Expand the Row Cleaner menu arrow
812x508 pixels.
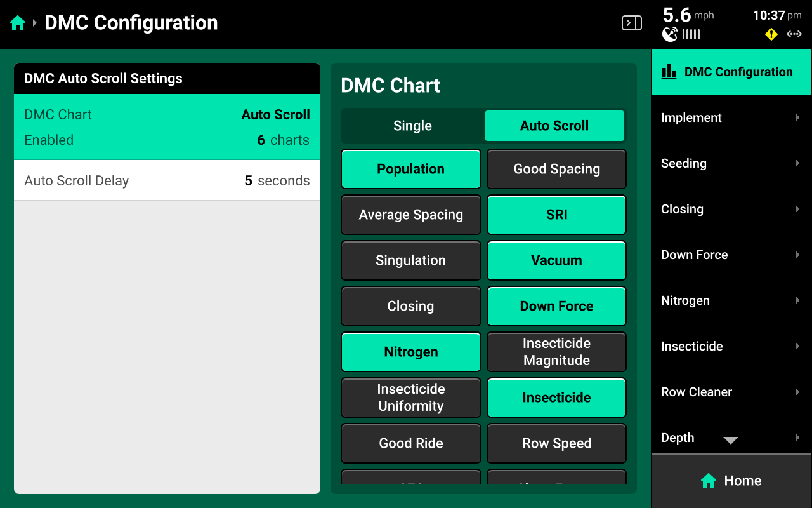point(797,392)
